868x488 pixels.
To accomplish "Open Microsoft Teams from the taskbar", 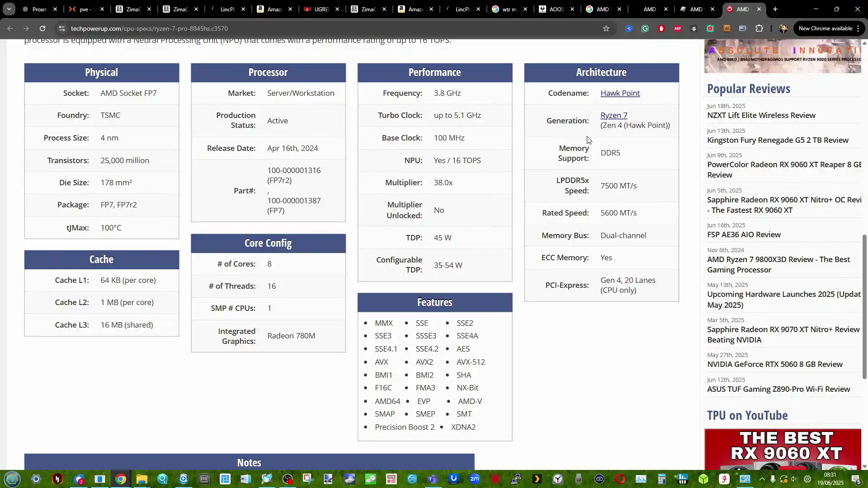I will pyautogui.click(x=433, y=479).
